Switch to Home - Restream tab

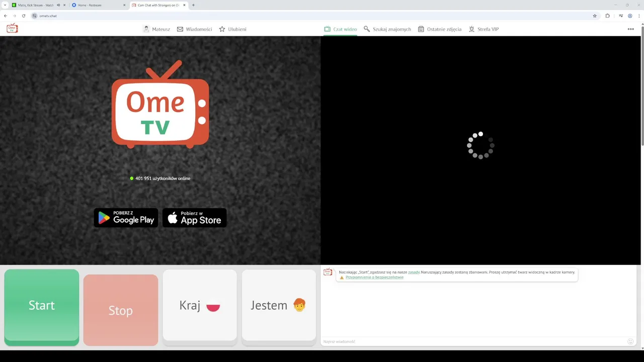(96, 5)
